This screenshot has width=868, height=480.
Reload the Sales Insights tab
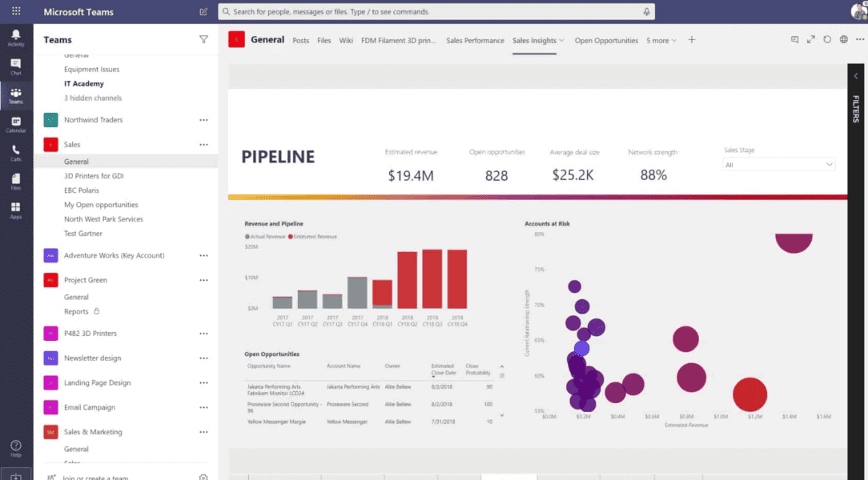827,39
